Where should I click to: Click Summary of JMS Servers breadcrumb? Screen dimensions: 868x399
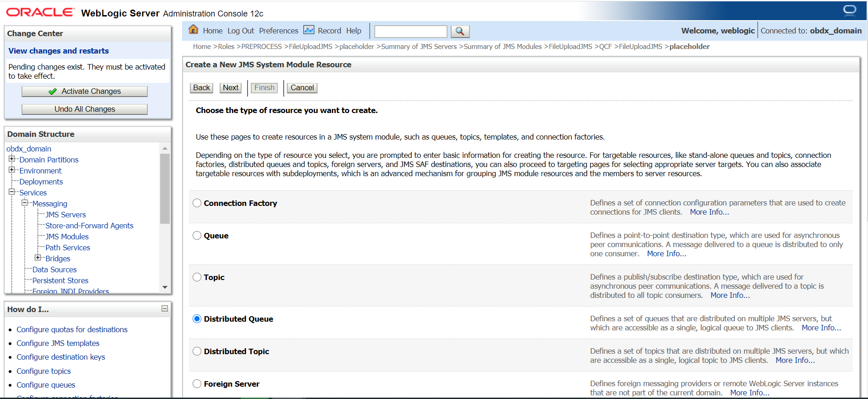[419, 47]
